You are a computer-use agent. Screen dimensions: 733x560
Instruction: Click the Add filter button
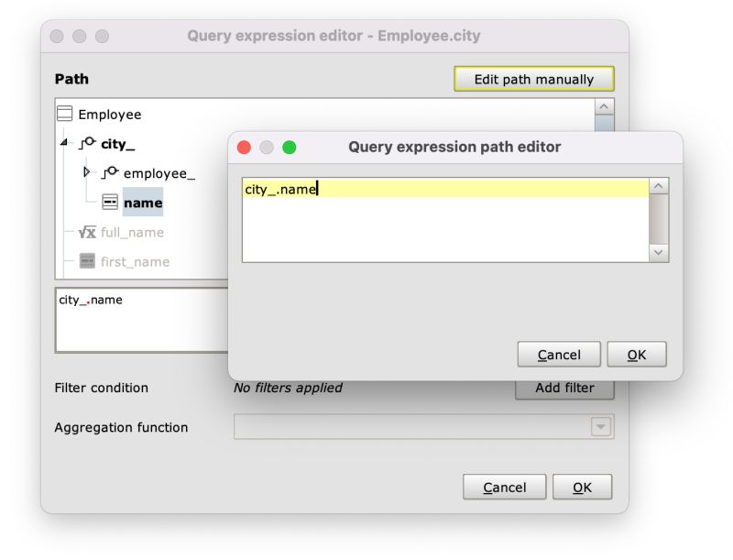pos(564,389)
